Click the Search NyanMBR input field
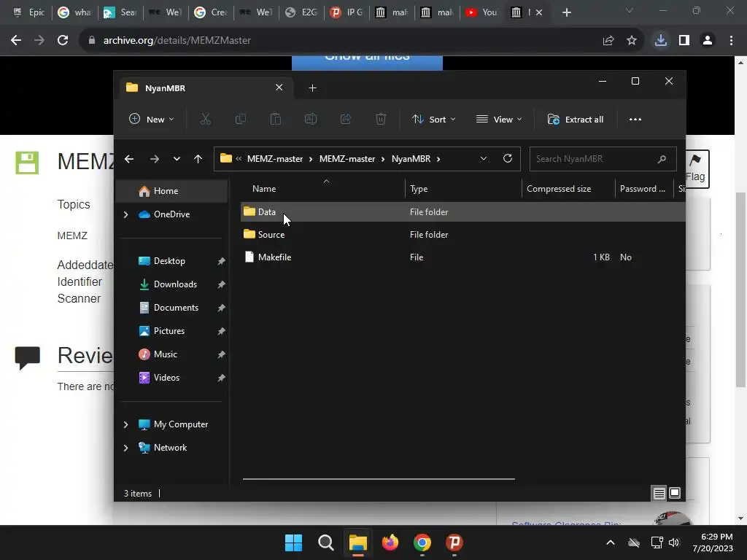The width and height of the screenshot is (747, 560). (603, 159)
